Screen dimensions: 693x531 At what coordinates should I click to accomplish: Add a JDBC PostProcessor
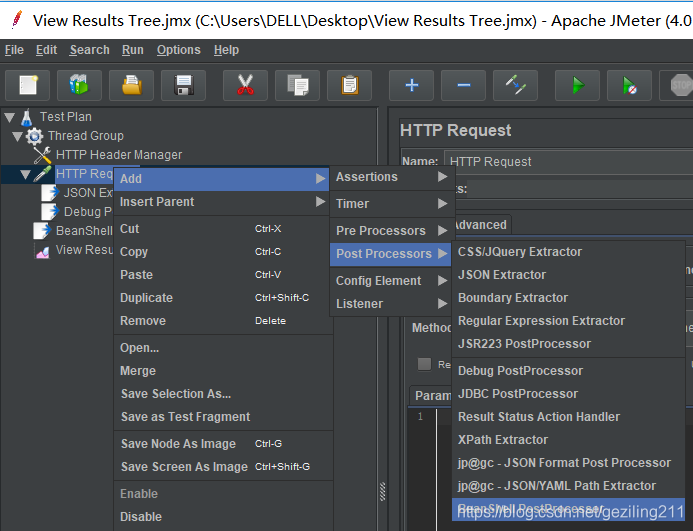coord(568,394)
